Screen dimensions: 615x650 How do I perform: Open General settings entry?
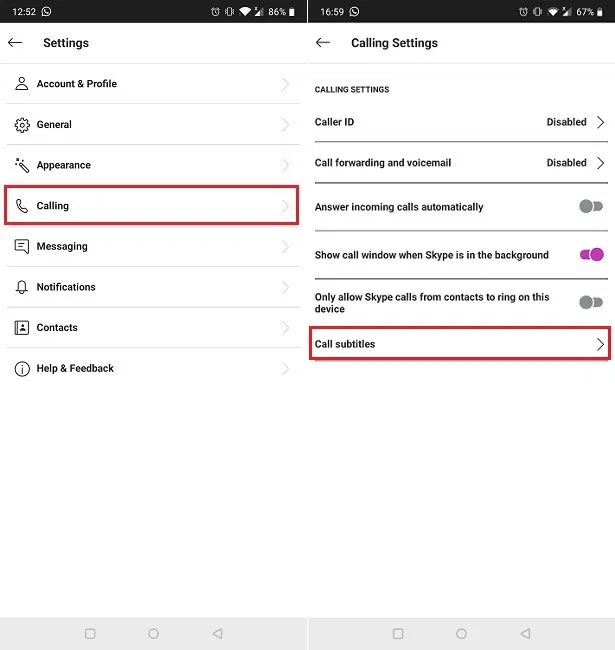click(153, 124)
